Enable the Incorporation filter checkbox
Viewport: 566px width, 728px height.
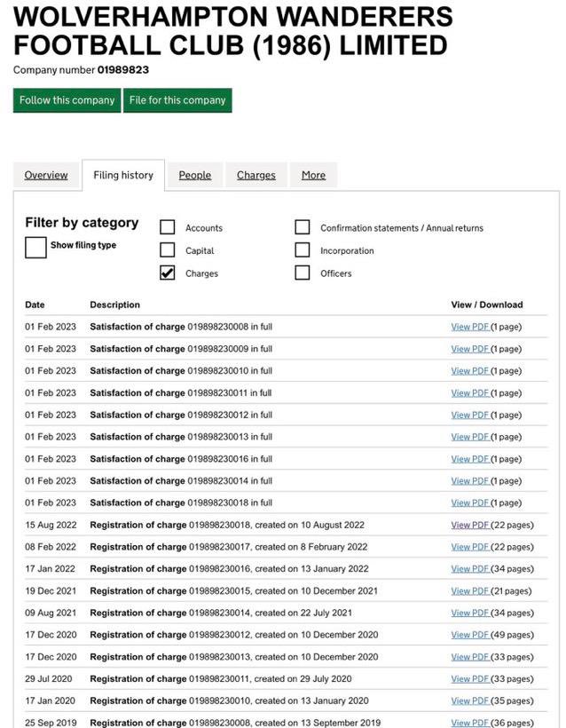point(302,249)
